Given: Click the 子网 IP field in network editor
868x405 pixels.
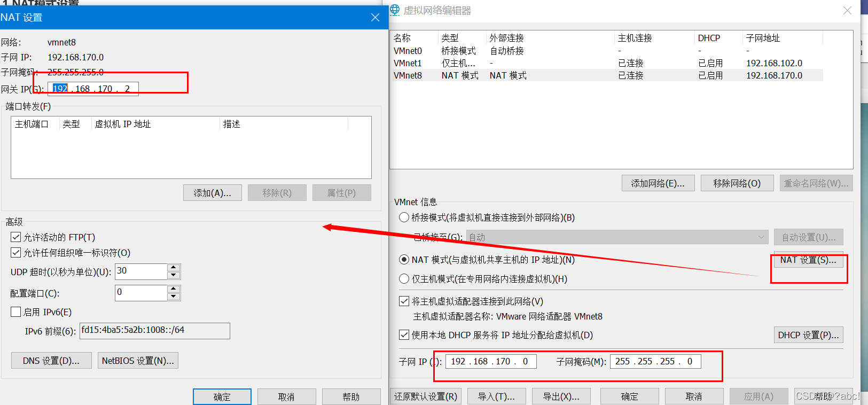Looking at the screenshot, I should 491,362.
